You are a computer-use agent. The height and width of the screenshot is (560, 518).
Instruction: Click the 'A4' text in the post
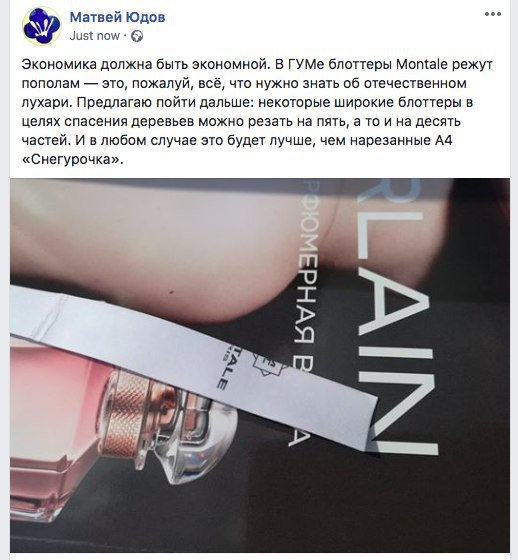(x=444, y=140)
